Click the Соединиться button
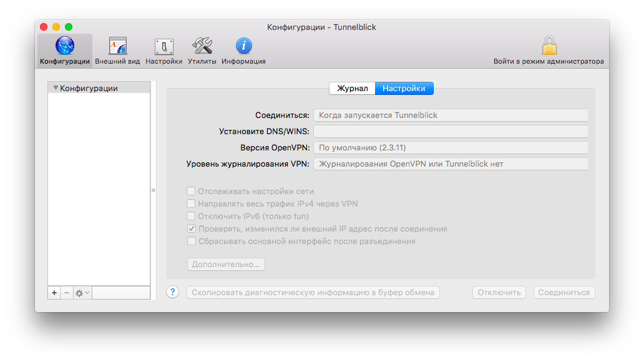This screenshot has height=362, width=644. [564, 293]
